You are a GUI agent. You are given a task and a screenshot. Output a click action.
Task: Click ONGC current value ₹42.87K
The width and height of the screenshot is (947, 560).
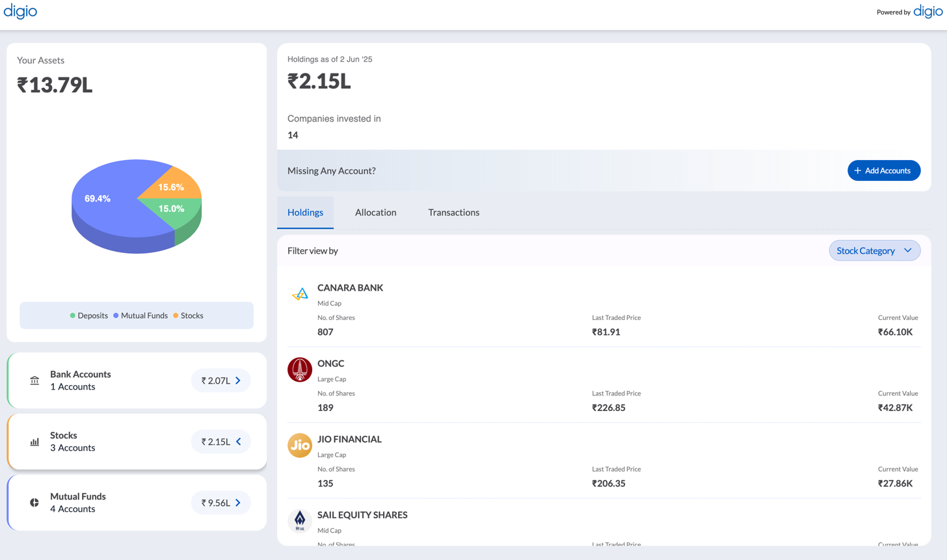coord(895,408)
